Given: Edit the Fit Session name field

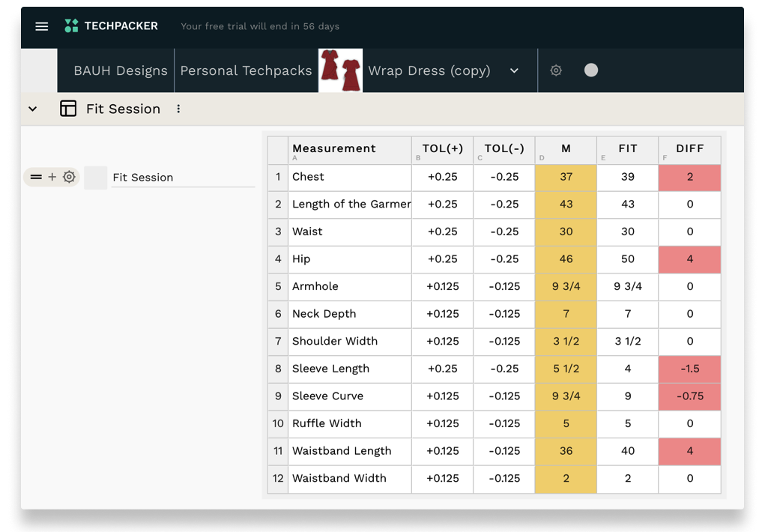Looking at the screenshot, I should [183, 178].
